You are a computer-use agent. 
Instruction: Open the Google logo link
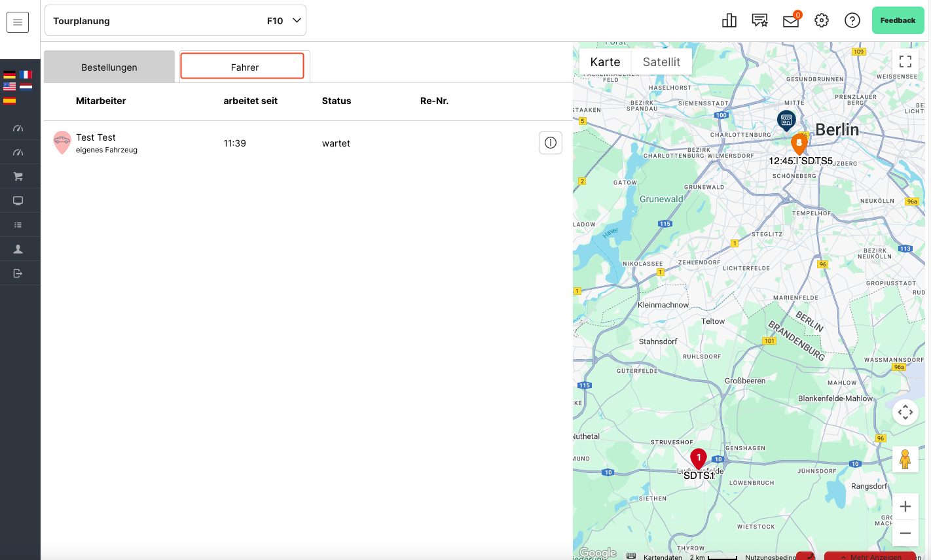coord(598,553)
